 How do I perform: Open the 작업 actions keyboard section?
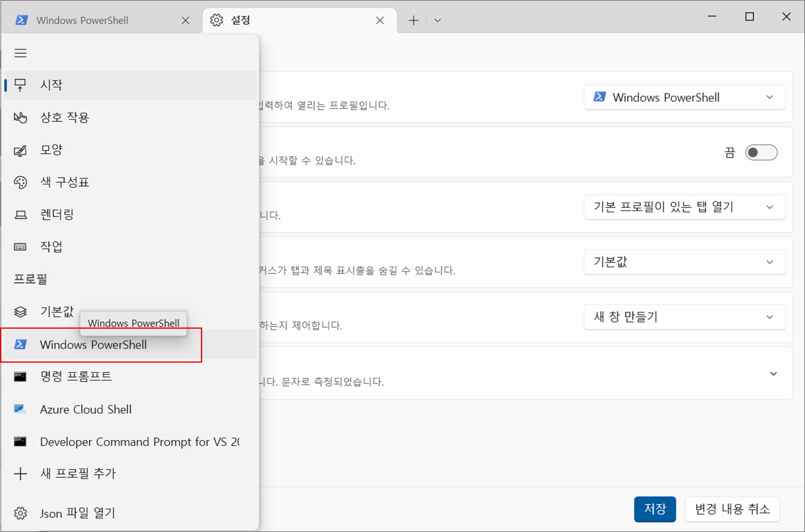click(x=51, y=247)
